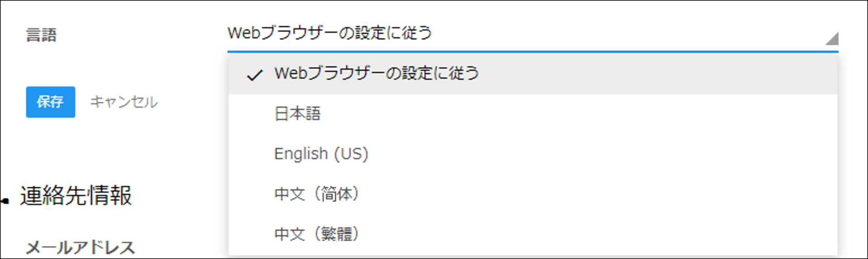Select 日本語 from the language list
The image size is (868, 259).
pos(297,113)
